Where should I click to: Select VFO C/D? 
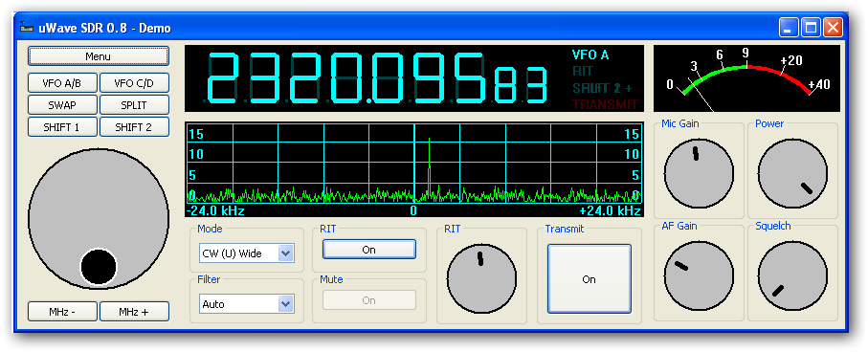(134, 83)
